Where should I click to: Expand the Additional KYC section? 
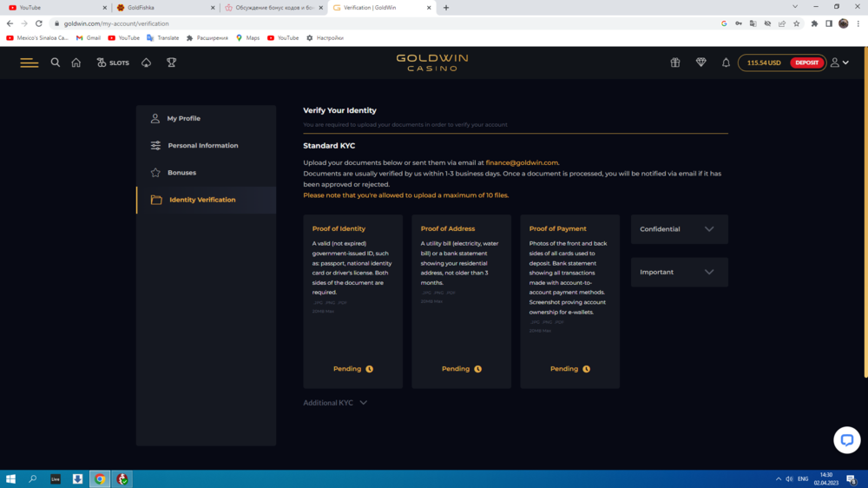coord(335,403)
